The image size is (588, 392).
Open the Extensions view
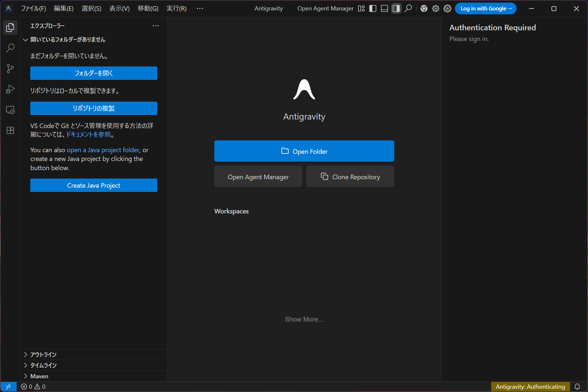pos(10,130)
